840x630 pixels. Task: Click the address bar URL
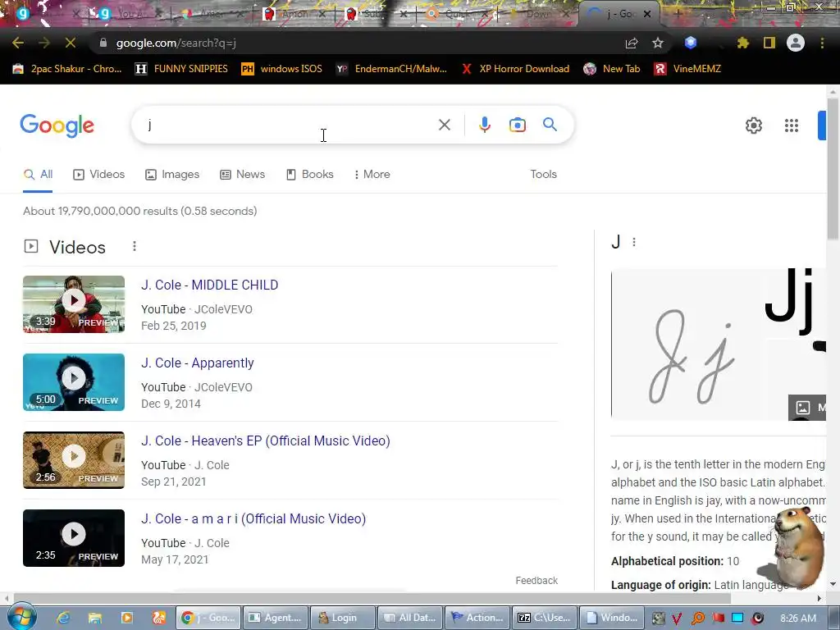(176, 43)
